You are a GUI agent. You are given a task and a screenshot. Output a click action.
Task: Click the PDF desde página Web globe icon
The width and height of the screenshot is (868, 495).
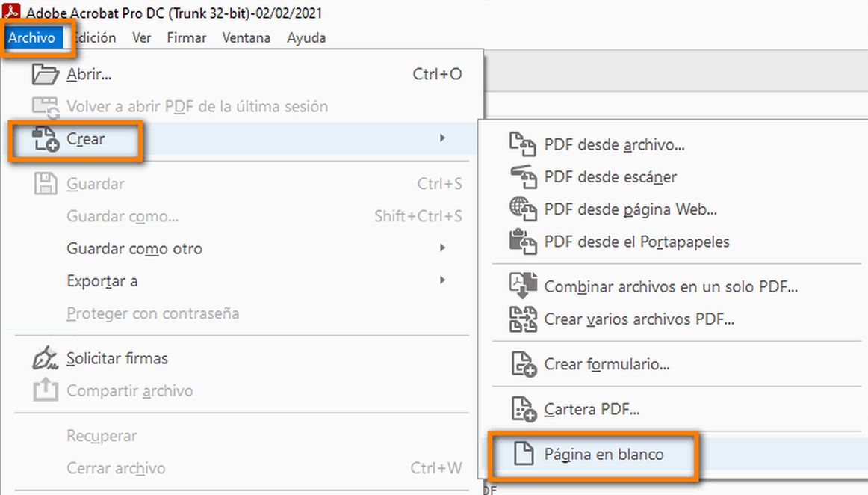[524, 209]
